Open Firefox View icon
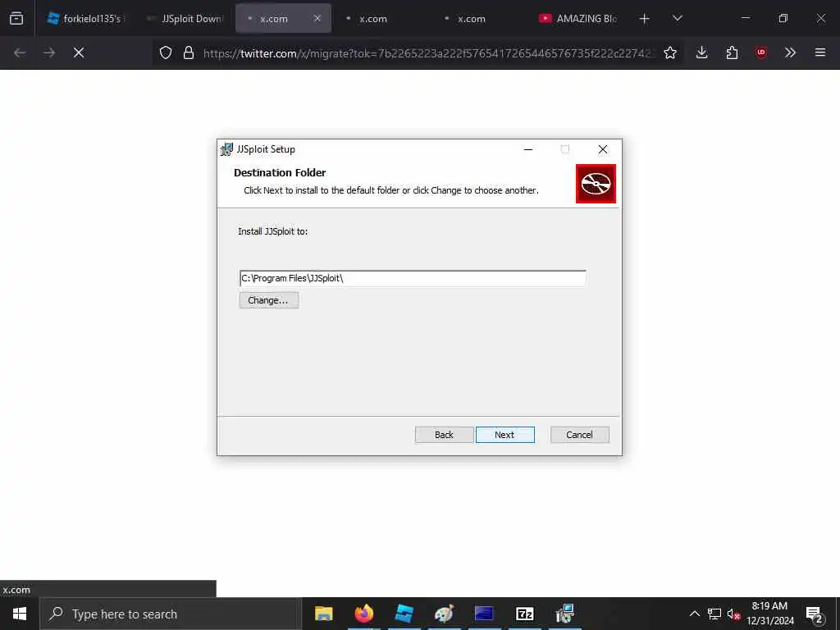The width and height of the screenshot is (840, 630). [x=16, y=18]
